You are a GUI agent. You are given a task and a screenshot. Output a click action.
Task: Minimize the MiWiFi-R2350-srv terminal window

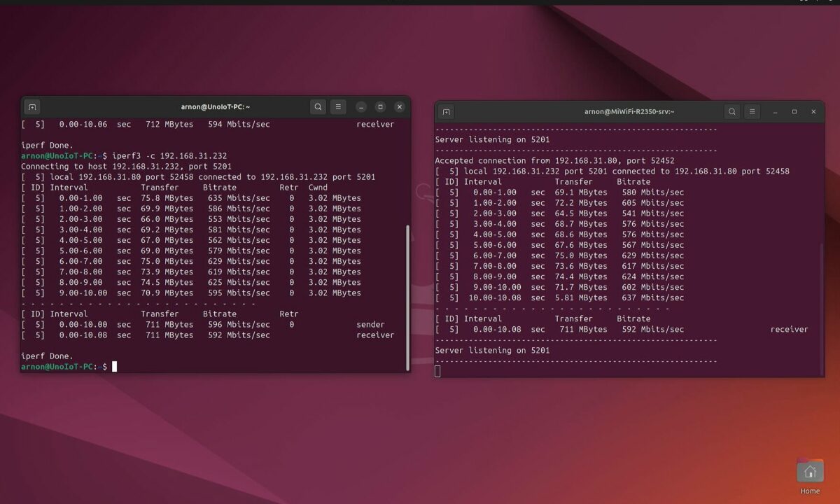(775, 112)
